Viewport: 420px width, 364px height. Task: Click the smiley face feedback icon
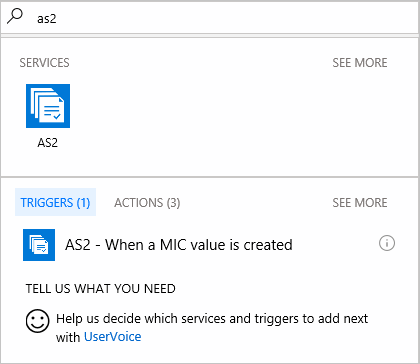[38, 321]
